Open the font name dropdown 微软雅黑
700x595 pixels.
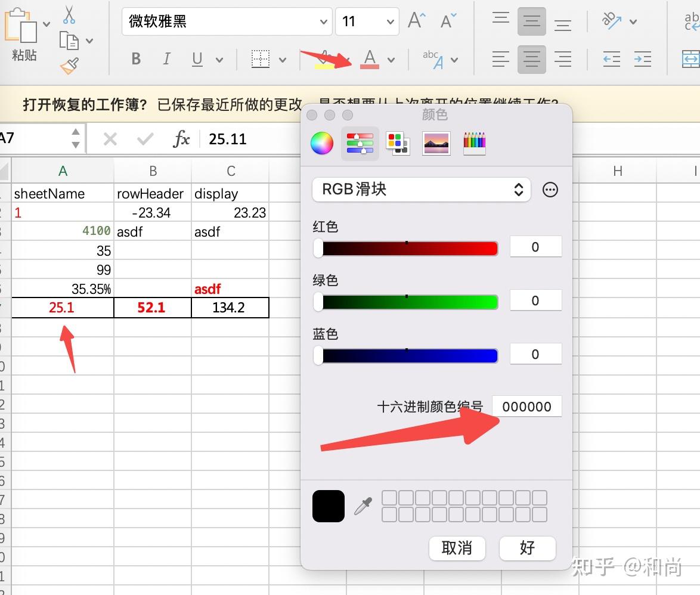[227, 21]
